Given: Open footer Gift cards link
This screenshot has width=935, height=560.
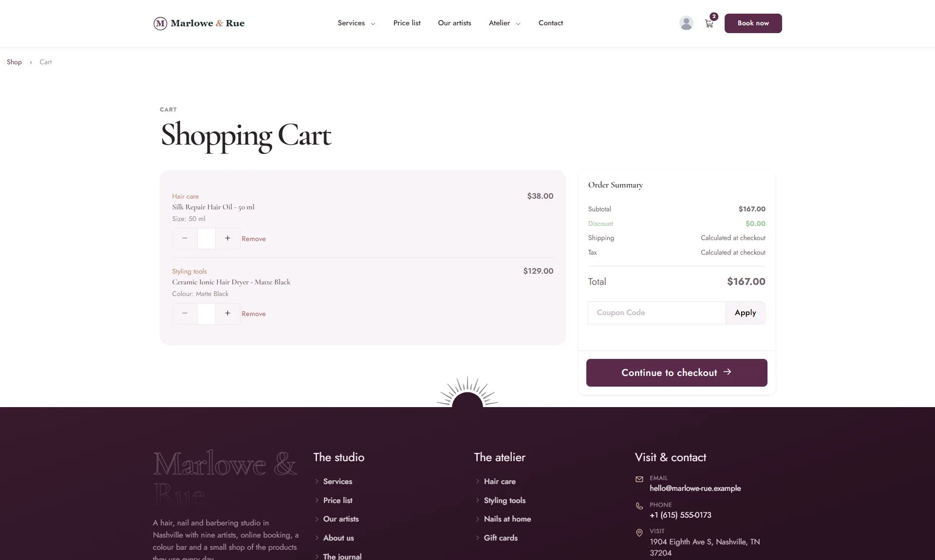Looking at the screenshot, I should [501, 538].
